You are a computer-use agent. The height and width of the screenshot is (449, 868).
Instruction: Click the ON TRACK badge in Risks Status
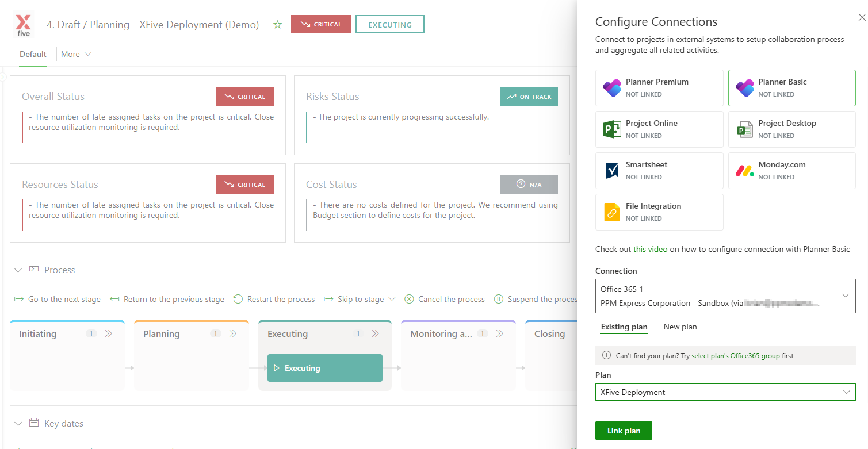pos(529,97)
